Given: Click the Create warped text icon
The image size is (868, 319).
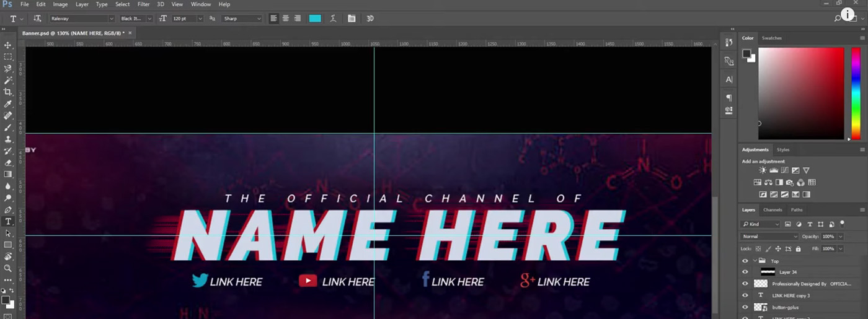Looking at the screenshot, I should 333,19.
